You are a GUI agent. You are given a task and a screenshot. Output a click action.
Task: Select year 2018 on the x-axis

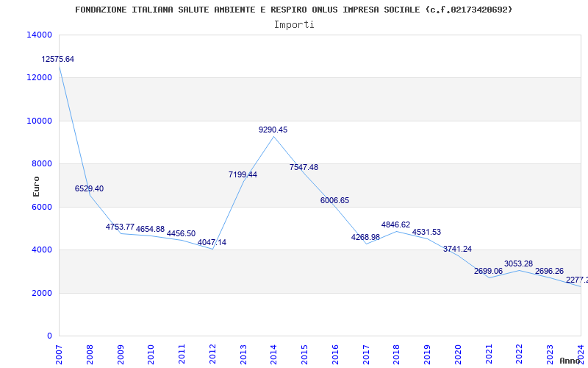click(396, 355)
